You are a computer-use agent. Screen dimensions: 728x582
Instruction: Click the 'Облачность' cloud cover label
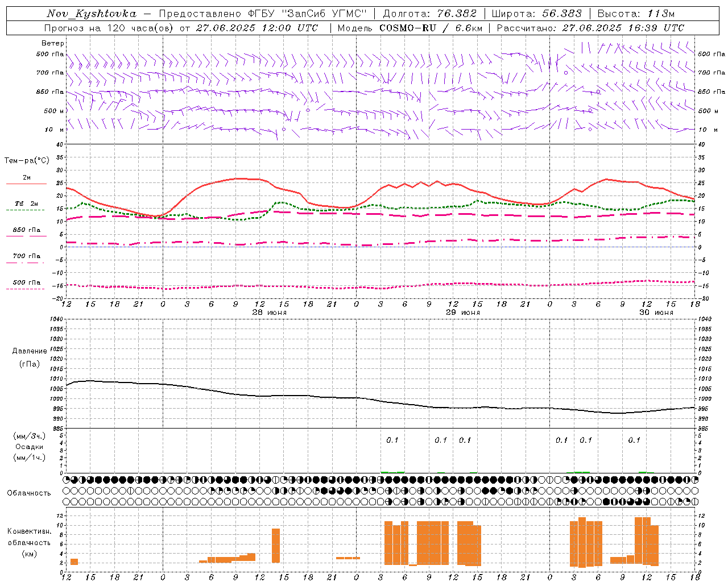[29, 493]
